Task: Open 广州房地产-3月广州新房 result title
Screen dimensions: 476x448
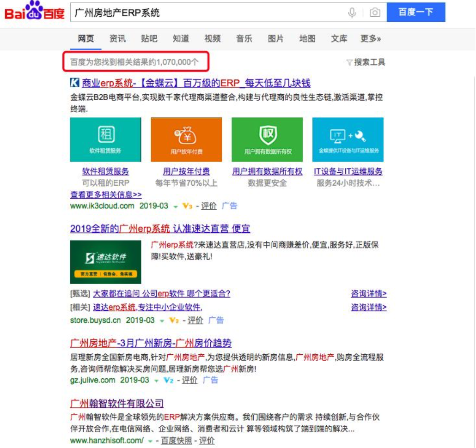Action: (151, 343)
